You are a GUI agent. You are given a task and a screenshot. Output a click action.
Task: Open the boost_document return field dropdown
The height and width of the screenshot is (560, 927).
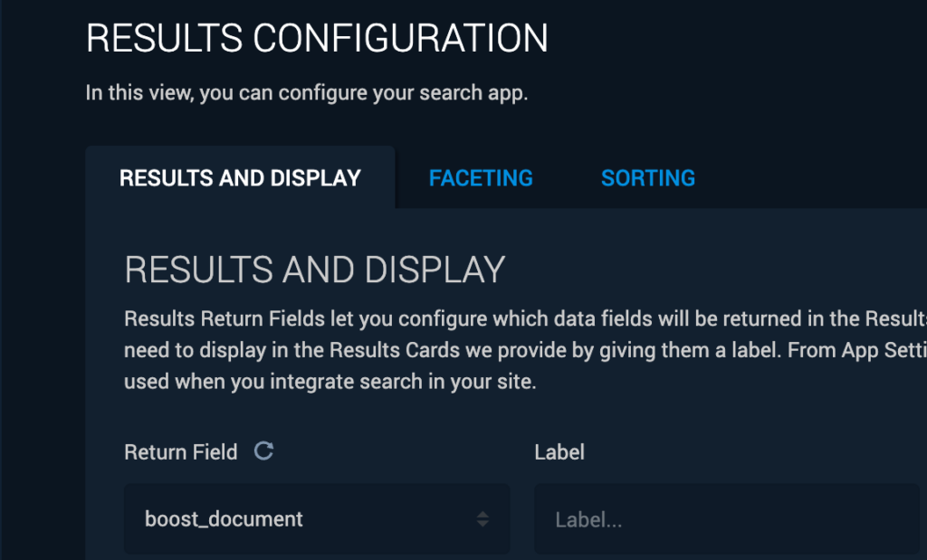tap(316, 519)
